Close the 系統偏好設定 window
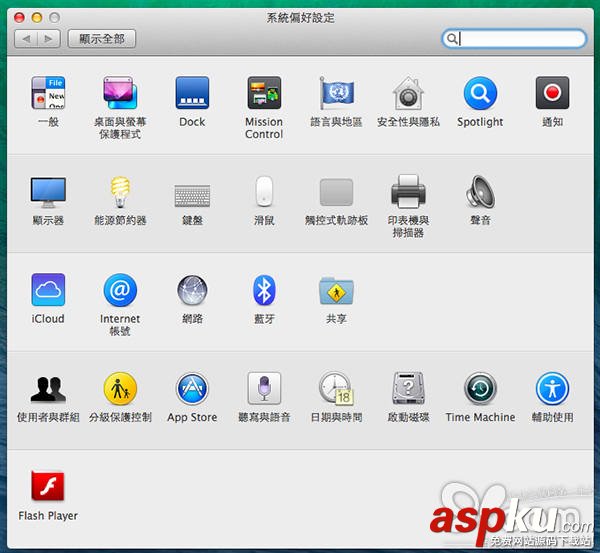This screenshot has width=600, height=553. click(19, 17)
